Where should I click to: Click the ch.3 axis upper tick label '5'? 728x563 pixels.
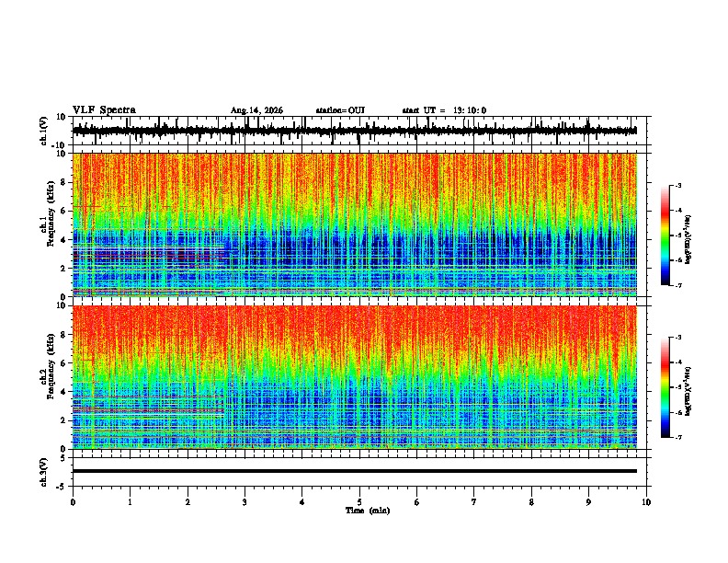[63, 458]
